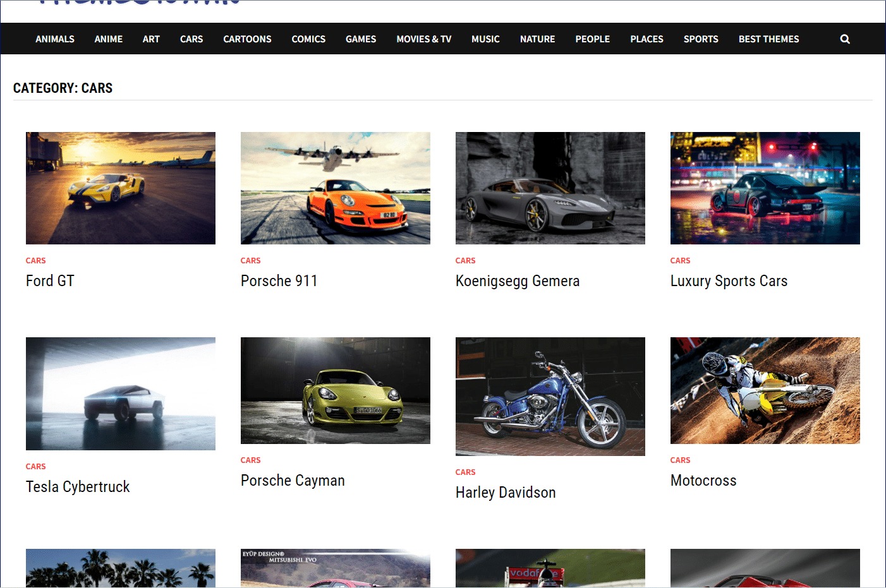
Task: Click the Cars tag above Porsche Cayman
Action: click(x=250, y=460)
